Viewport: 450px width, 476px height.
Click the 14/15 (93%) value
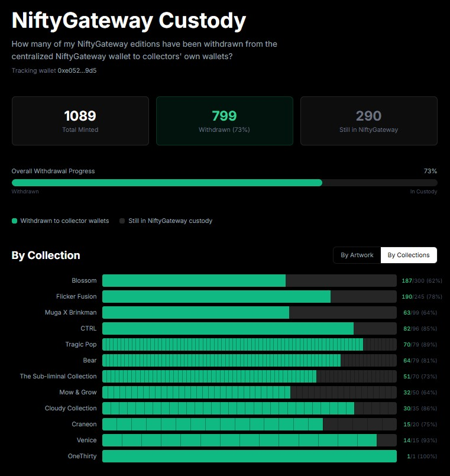point(420,441)
